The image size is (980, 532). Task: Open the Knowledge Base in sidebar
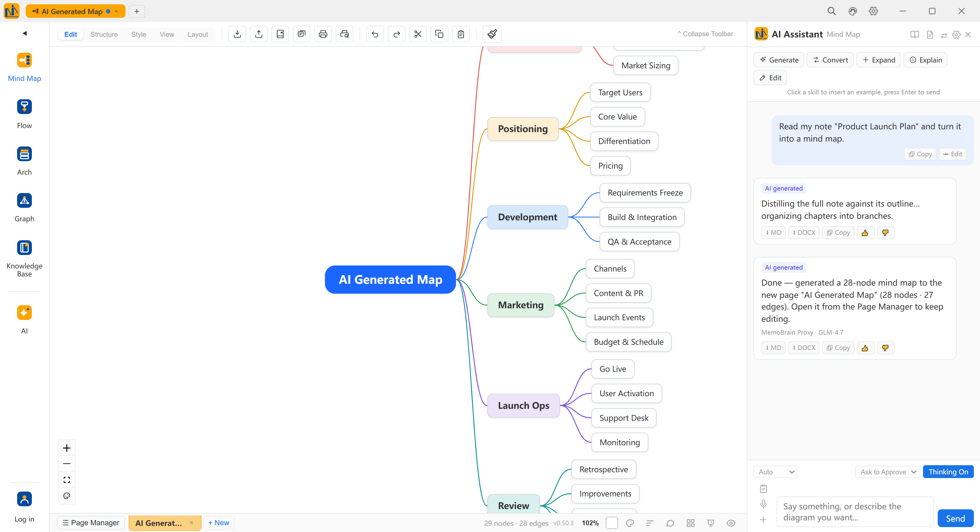24,259
